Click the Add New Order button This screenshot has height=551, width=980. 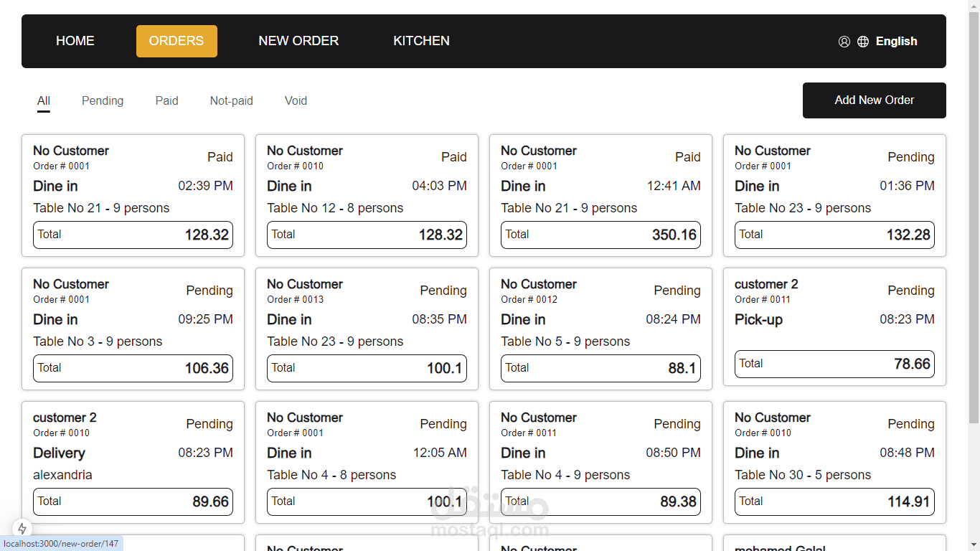pyautogui.click(x=874, y=100)
